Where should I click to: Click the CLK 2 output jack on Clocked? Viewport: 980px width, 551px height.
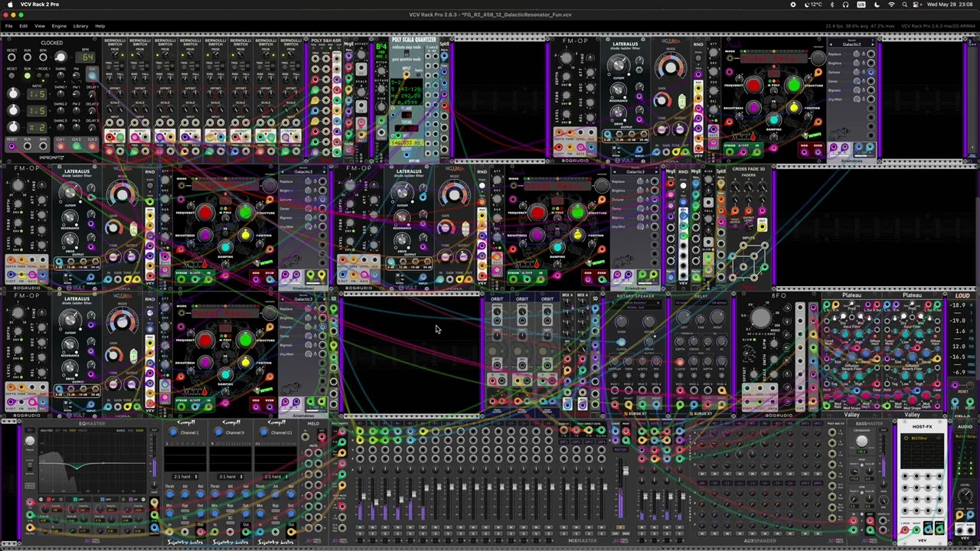[x=77, y=145]
